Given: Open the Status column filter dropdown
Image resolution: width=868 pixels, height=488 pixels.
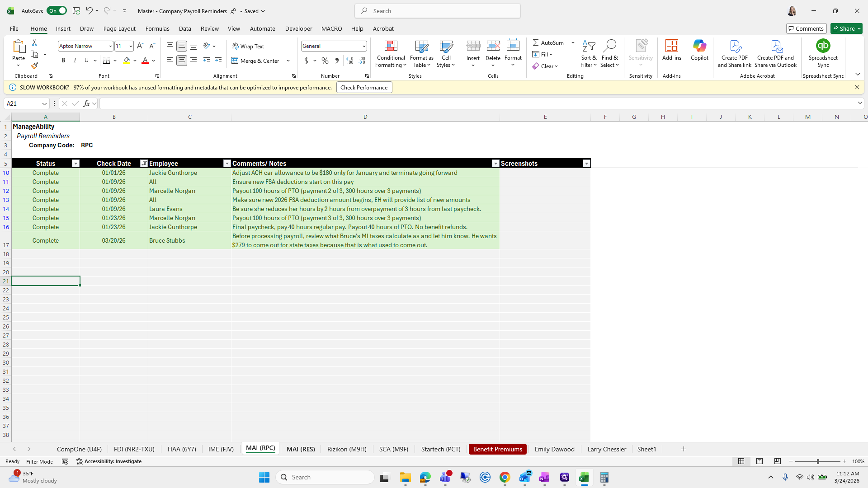Looking at the screenshot, I should tap(75, 164).
